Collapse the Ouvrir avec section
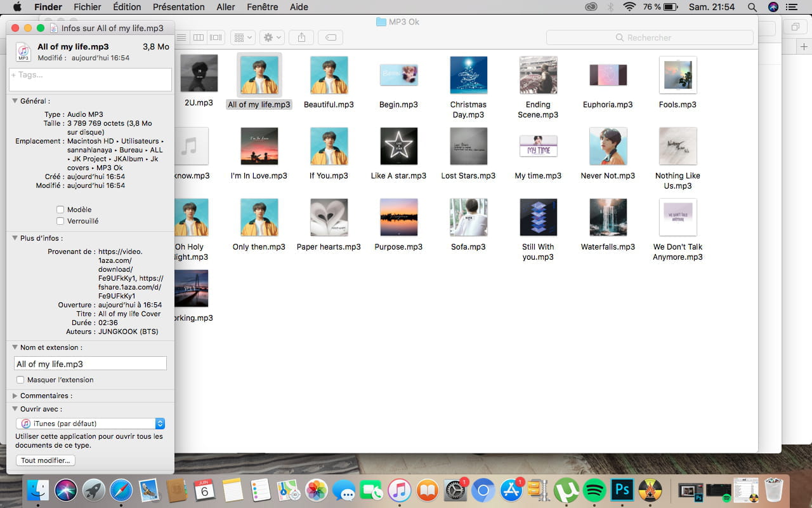Screen dimensions: 812x508 (x=15, y=409)
